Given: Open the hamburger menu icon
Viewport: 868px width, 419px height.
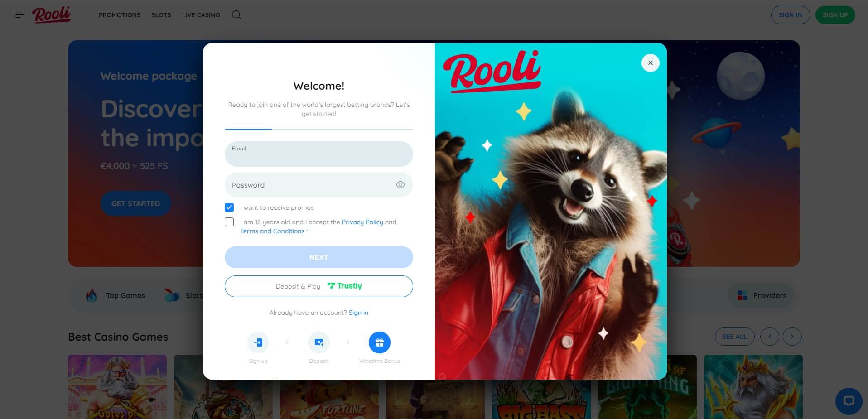Looking at the screenshot, I should (x=19, y=15).
